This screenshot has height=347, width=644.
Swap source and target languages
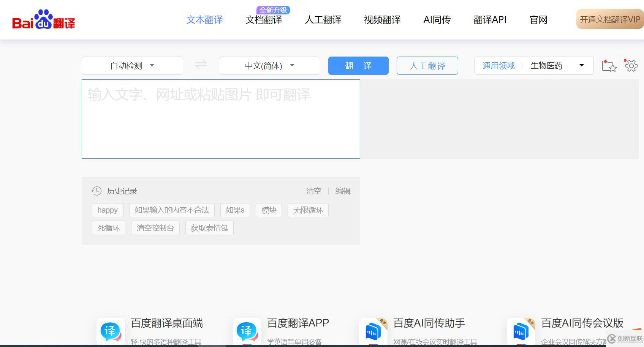pyautogui.click(x=201, y=65)
